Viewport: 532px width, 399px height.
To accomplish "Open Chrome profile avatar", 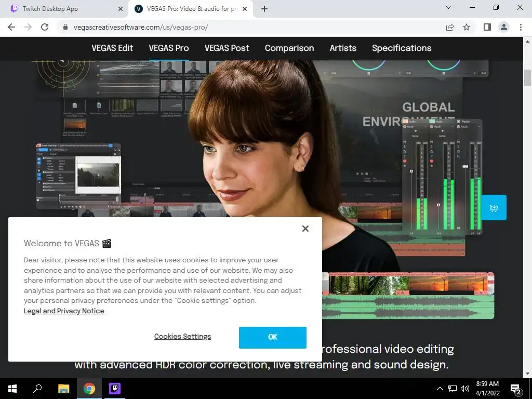I will coord(504,27).
